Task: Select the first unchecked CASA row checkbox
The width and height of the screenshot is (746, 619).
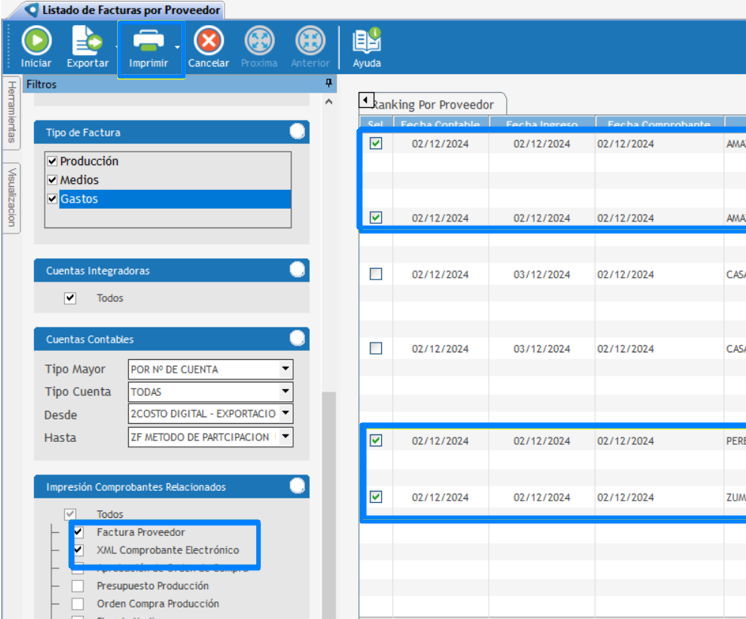Action: click(376, 274)
